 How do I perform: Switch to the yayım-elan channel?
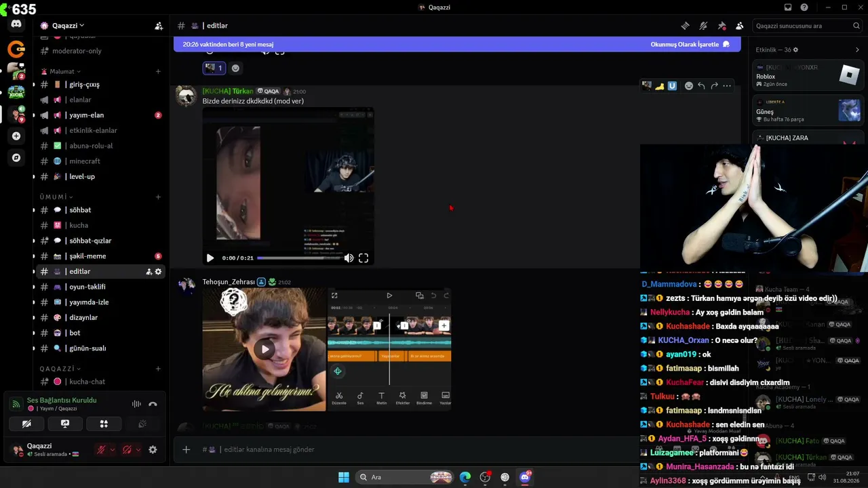pyautogui.click(x=101, y=115)
